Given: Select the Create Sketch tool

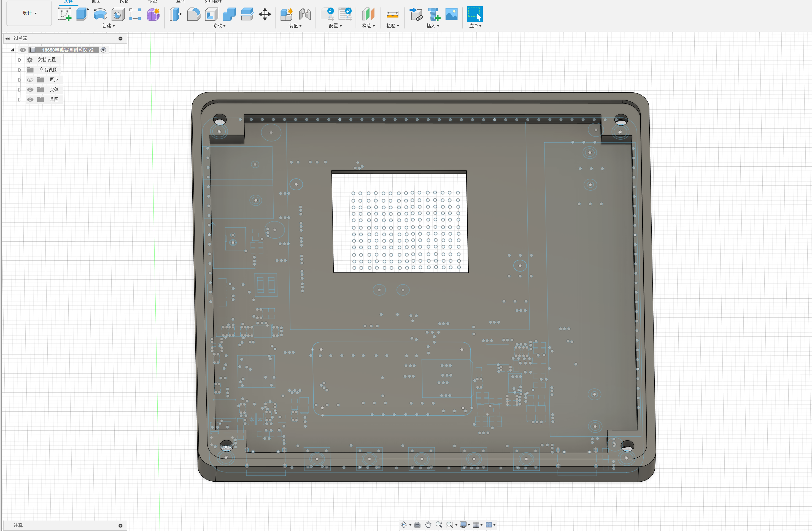Looking at the screenshot, I should 64,14.
